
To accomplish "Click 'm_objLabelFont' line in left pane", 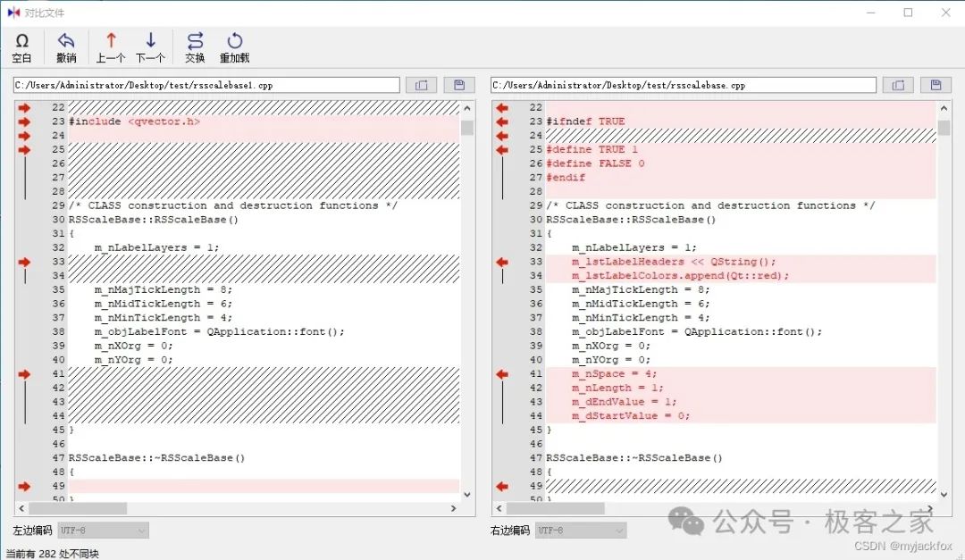I will [x=219, y=331].
